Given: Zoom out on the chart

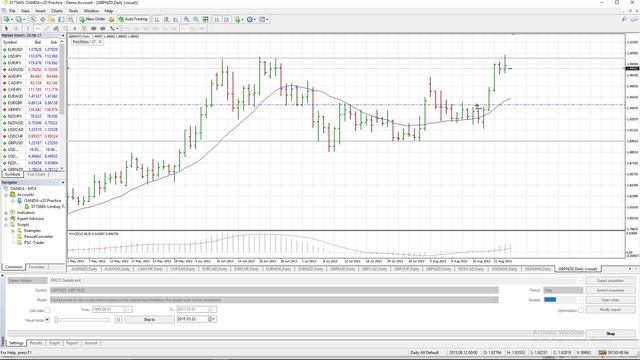Looking at the screenshot, I should [x=196, y=19].
